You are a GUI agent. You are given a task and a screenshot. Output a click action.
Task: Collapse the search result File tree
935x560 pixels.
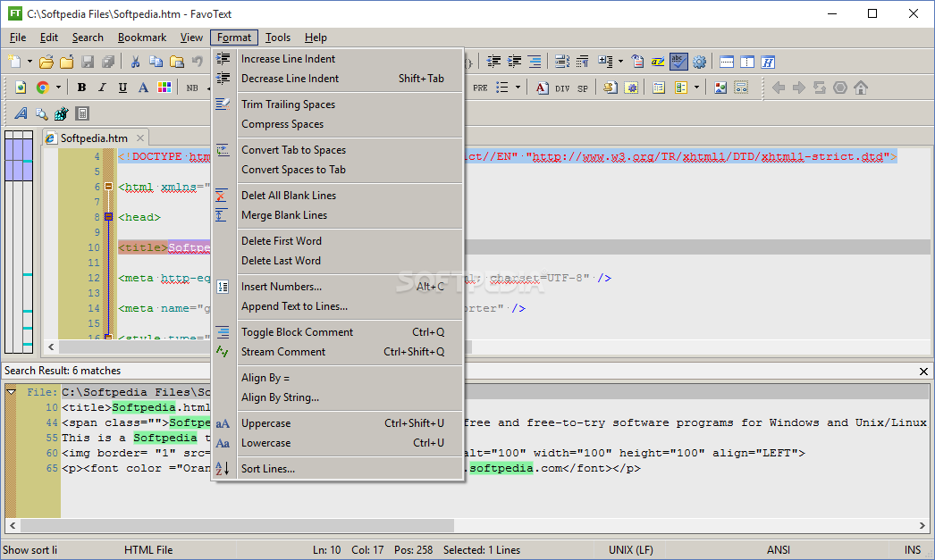(12, 392)
